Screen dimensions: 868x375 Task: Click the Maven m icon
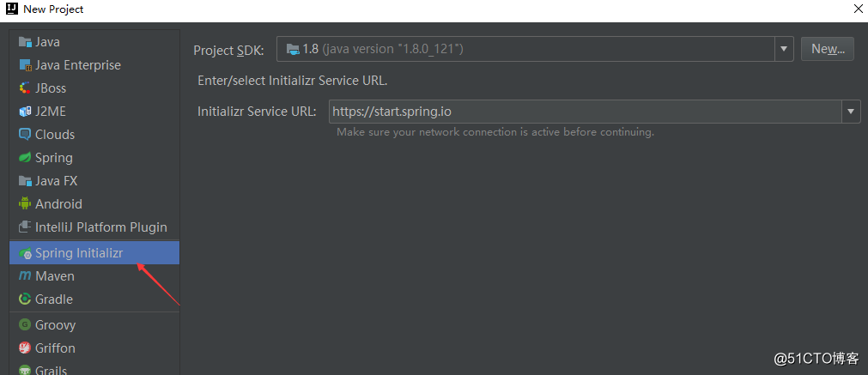point(25,276)
